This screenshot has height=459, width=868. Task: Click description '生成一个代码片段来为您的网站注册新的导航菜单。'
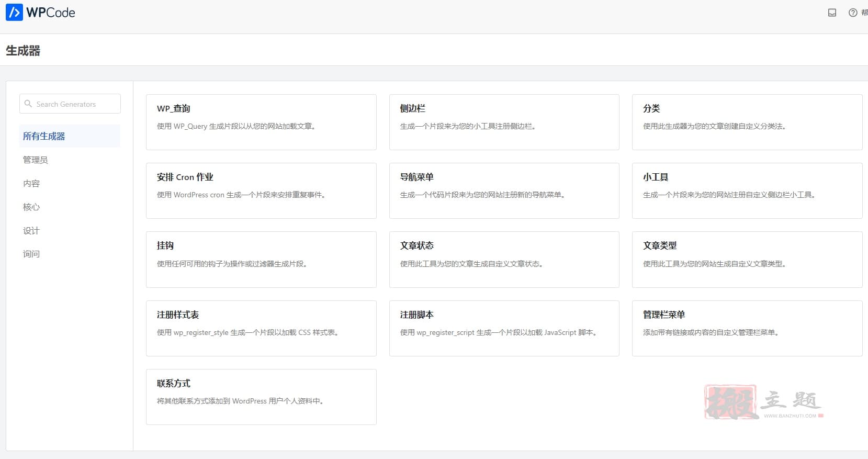482,195
